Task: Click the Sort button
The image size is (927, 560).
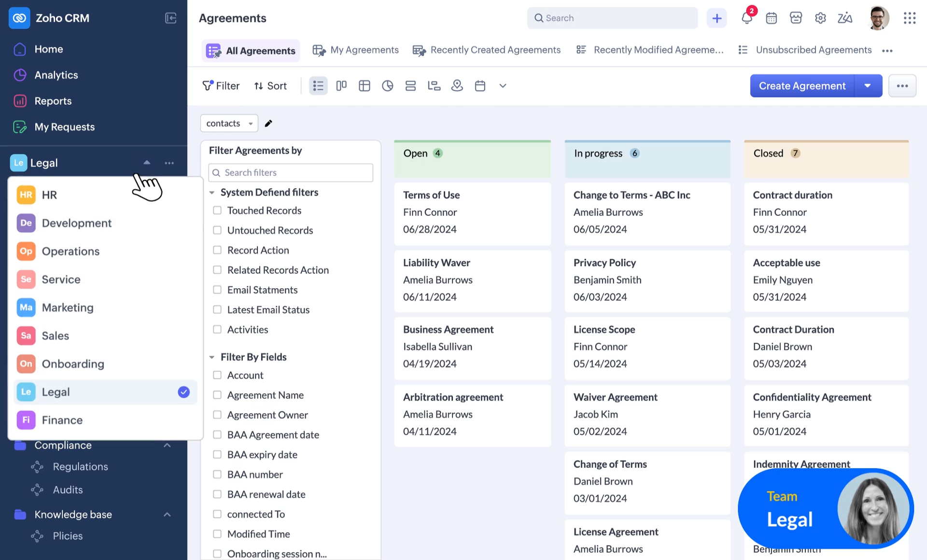Action: coord(270,86)
